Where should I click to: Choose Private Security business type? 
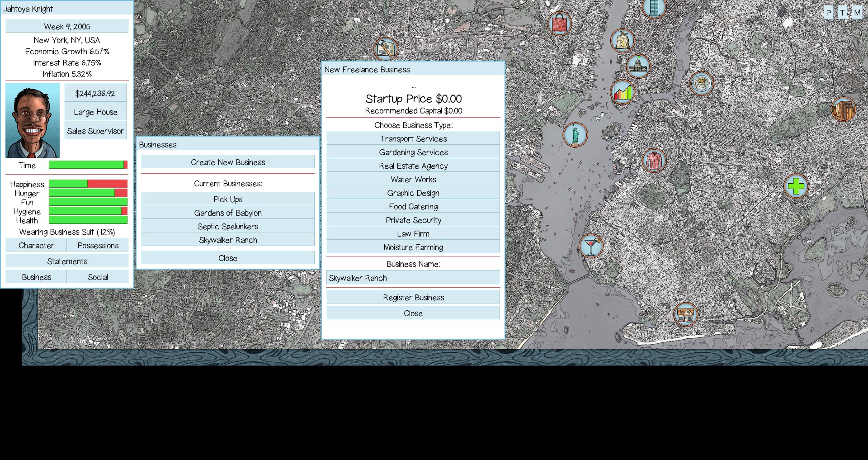(x=413, y=220)
